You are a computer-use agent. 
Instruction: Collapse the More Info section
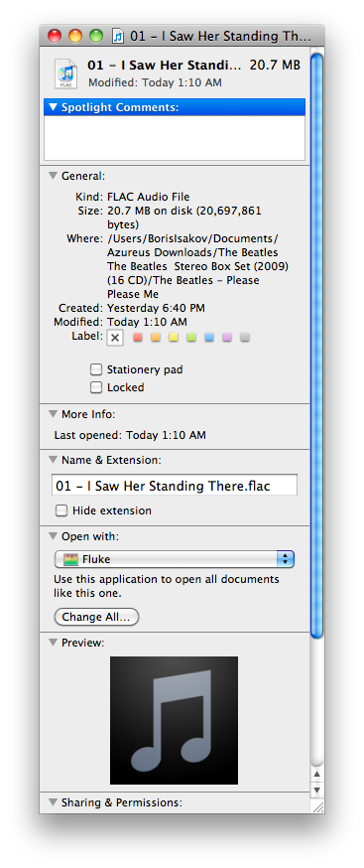pyautogui.click(x=54, y=414)
